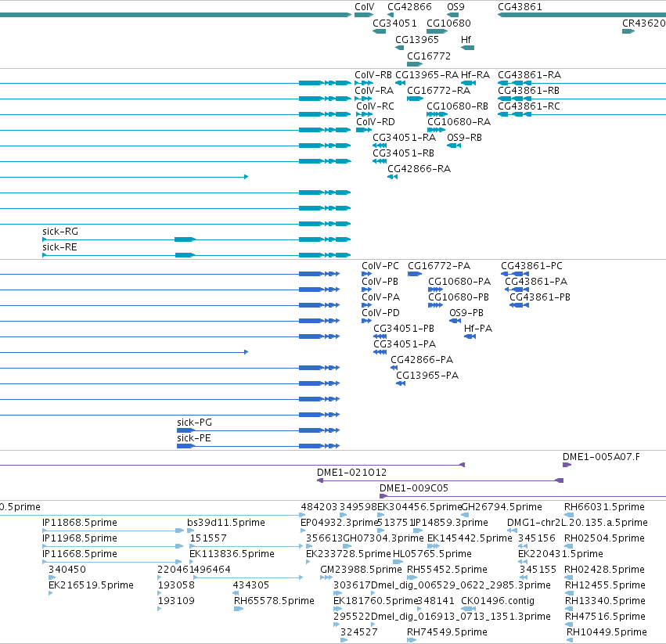
Task: Select the OS9 gene feature label
Action: [455, 7]
